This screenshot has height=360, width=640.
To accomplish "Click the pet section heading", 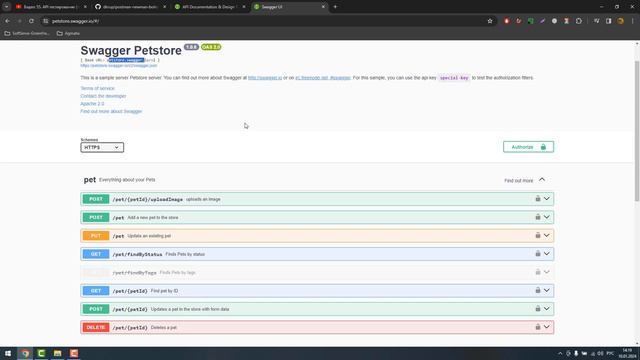I will [90, 180].
